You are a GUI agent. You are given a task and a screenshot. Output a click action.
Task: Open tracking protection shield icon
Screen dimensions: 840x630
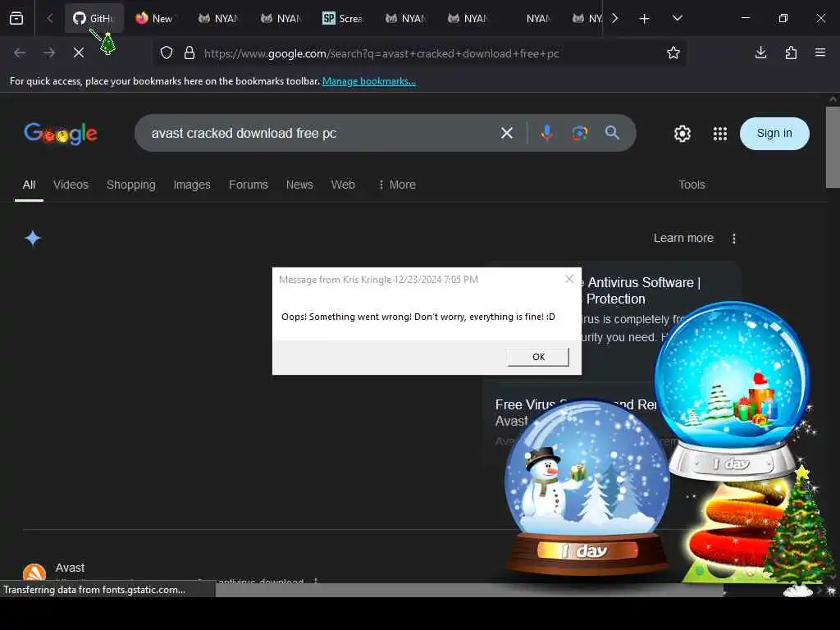point(167,53)
